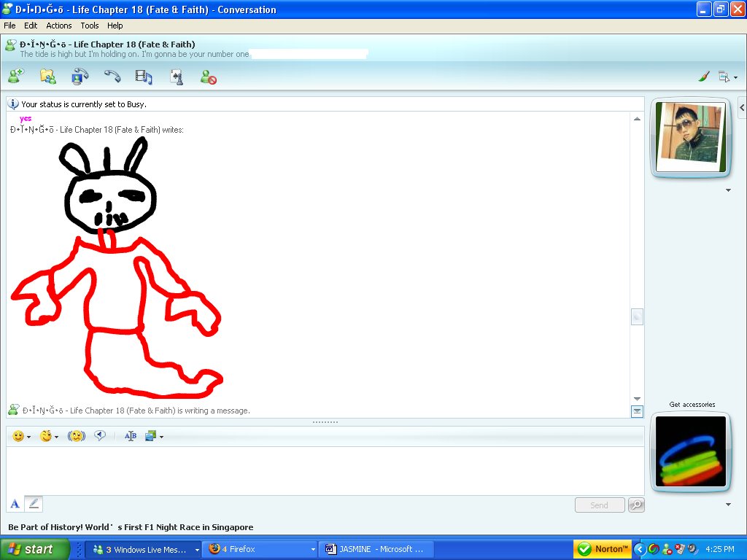Click the search magnifier beside Send

tap(636, 505)
